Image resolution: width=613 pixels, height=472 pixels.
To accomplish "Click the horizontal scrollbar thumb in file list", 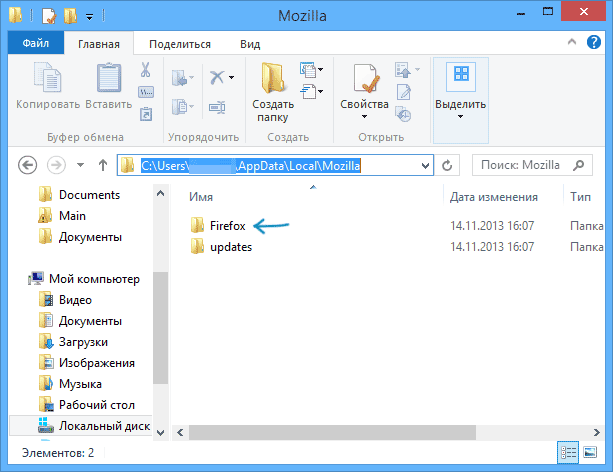I will coord(332,432).
